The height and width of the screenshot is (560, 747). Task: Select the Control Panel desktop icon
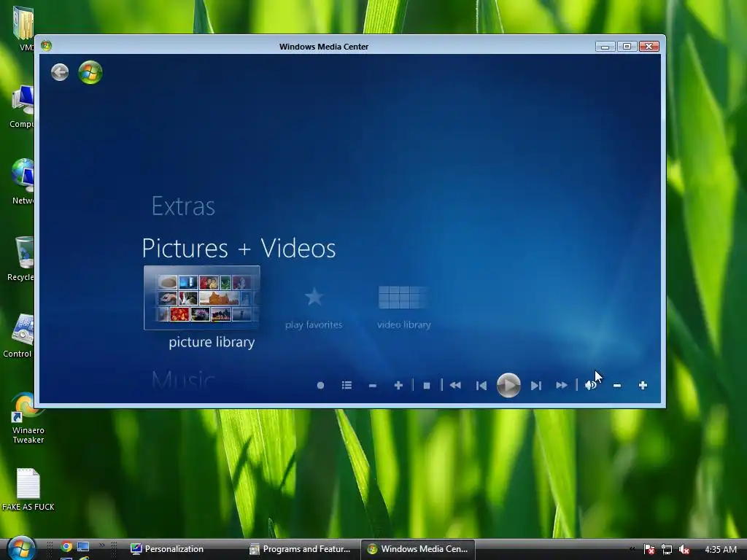pyautogui.click(x=19, y=335)
